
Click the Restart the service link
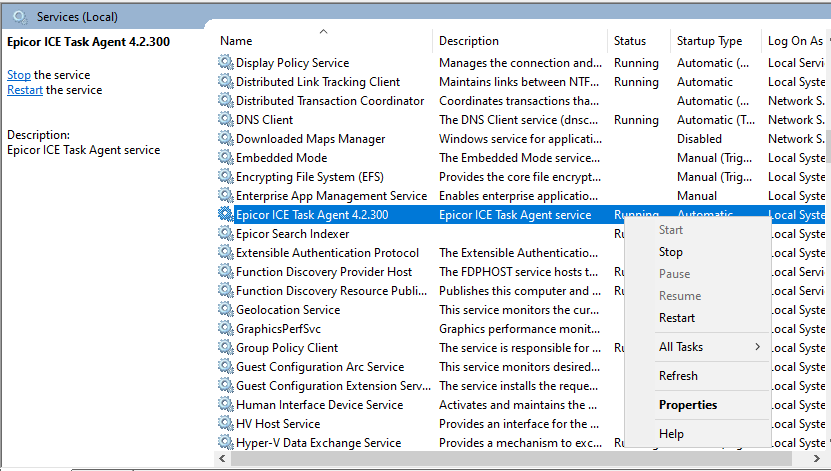[x=25, y=90]
